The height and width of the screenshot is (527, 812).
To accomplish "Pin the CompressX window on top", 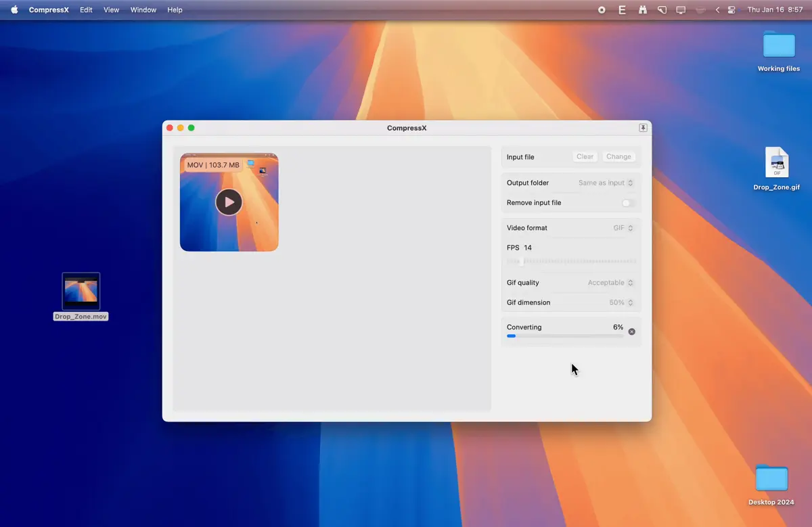I will coord(643,128).
